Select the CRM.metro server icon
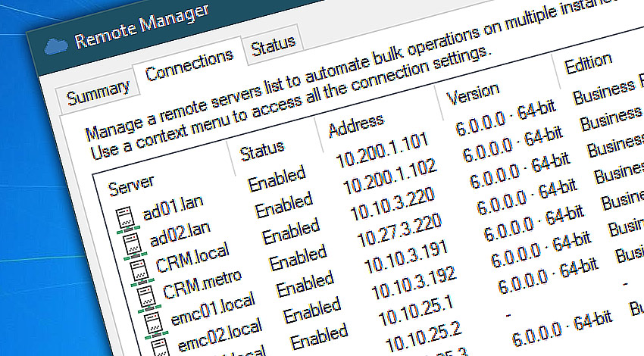Screen dimensions: 644x356 148,299
